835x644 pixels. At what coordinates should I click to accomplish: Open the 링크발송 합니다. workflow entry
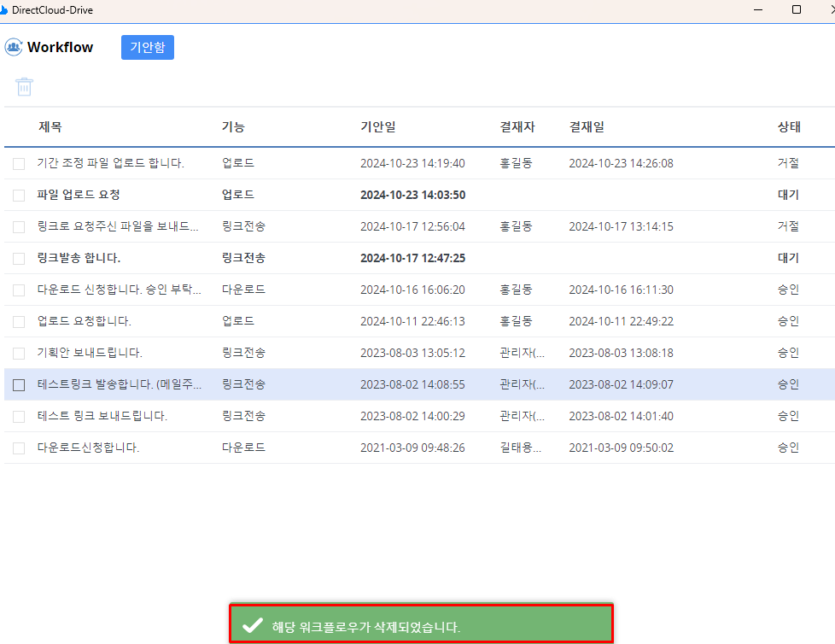(79, 258)
